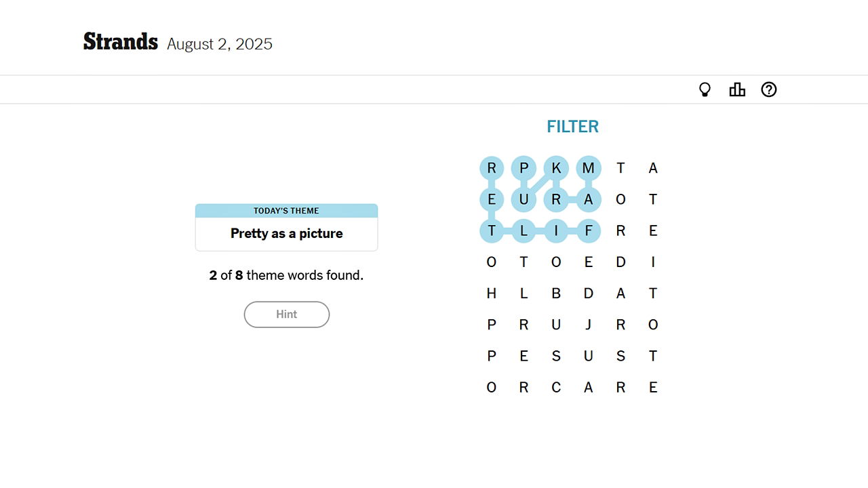Open help with the question mark icon
Image resolution: width=868 pixels, height=488 pixels.
point(768,89)
